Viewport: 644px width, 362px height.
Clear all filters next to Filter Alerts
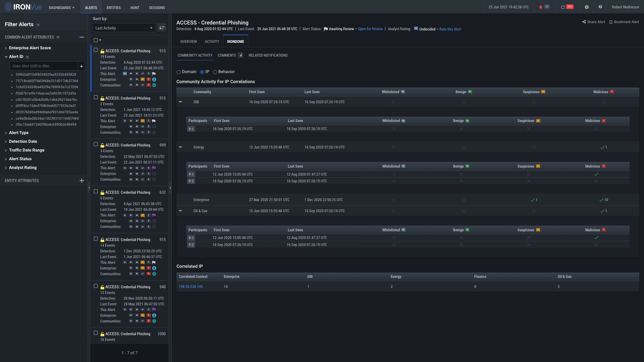point(38,25)
